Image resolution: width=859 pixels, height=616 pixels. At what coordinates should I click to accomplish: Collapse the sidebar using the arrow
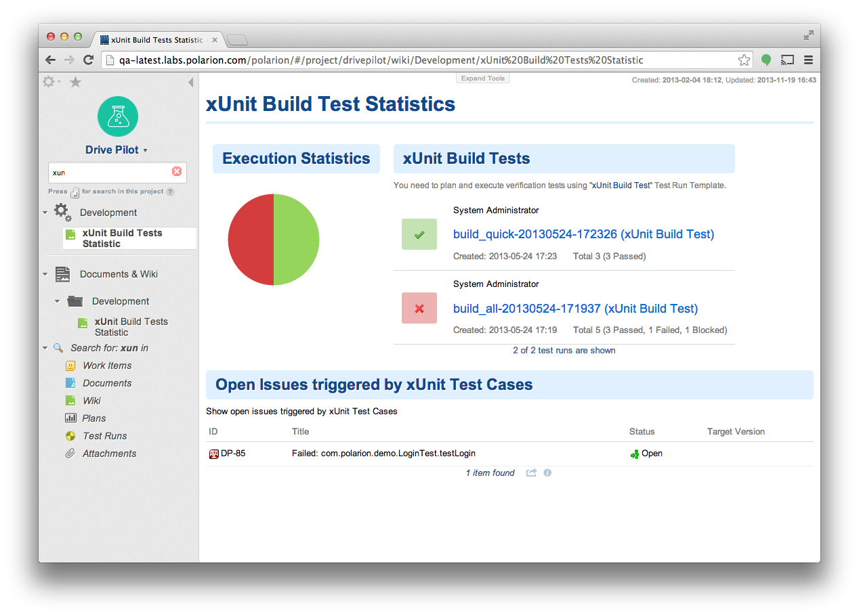click(x=190, y=83)
